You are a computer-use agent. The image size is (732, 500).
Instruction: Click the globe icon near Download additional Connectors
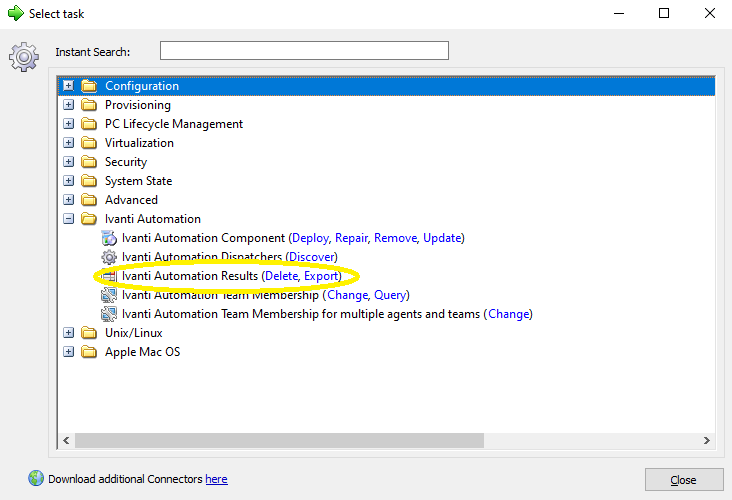point(36,479)
